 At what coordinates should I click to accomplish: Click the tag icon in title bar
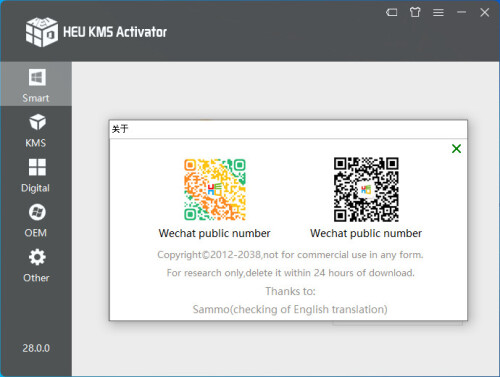click(392, 13)
